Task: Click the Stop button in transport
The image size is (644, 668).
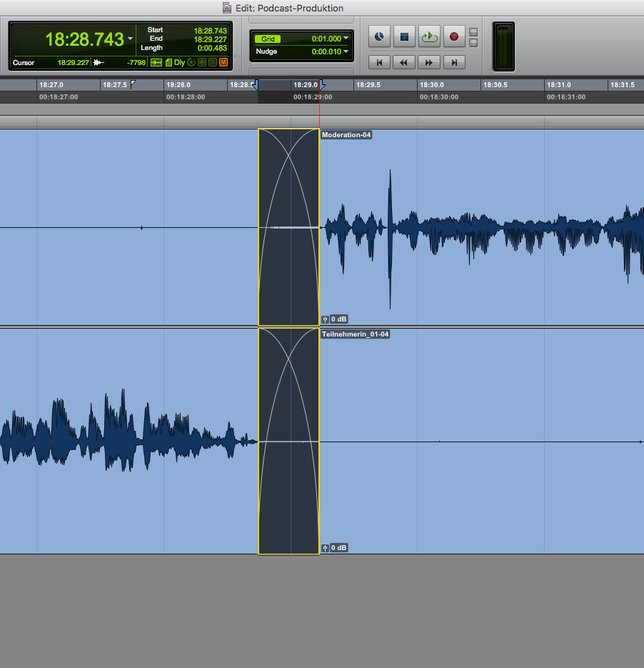Action: coord(404,36)
